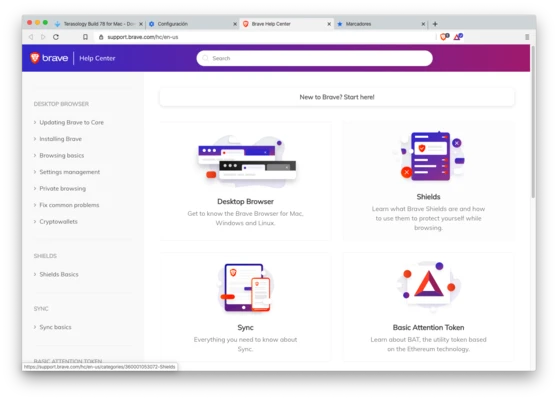558x400 pixels.
Task: Open the Basic Attention Token category title
Action: point(428,327)
